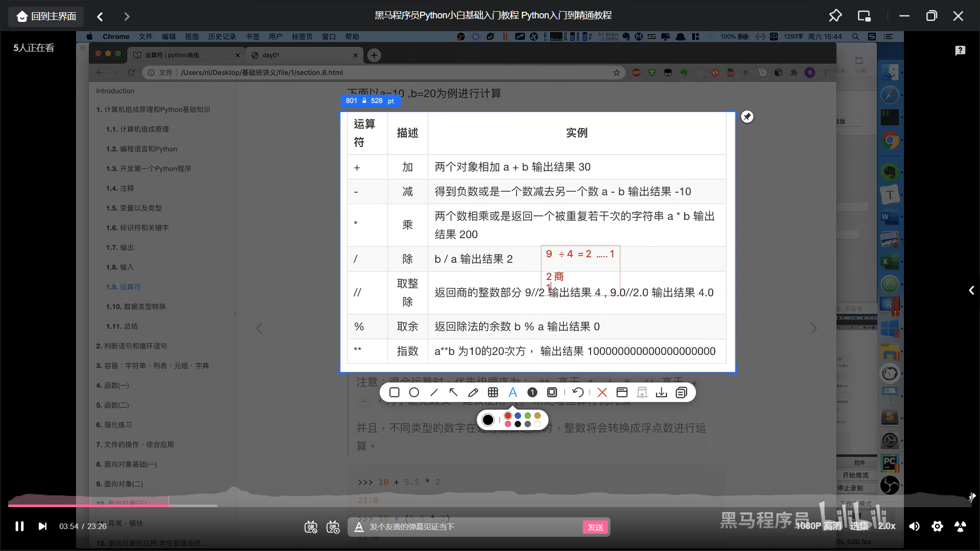The height and width of the screenshot is (551, 980).
Task: Pick the pencil freehand tool
Action: coord(473,392)
